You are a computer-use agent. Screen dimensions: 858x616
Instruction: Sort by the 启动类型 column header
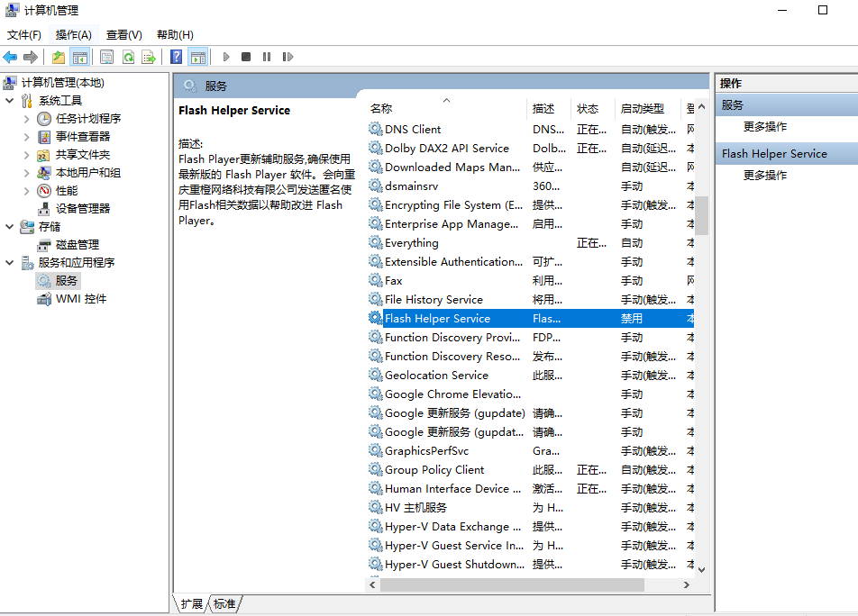pos(647,109)
